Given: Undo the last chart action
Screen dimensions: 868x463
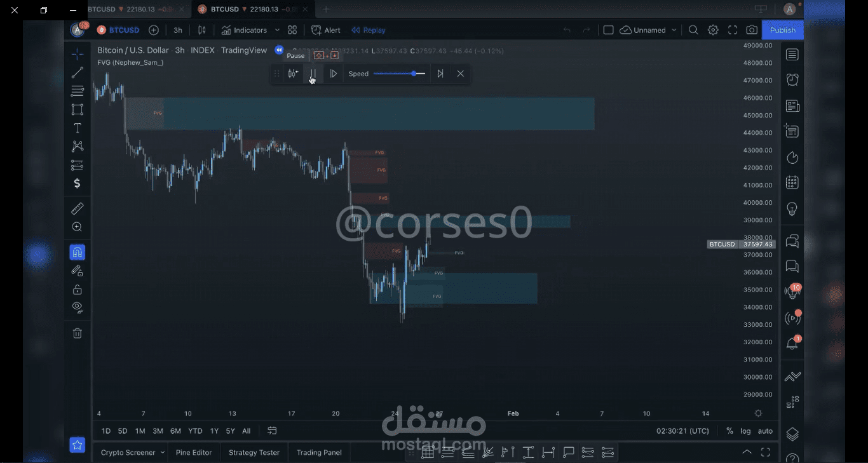Looking at the screenshot, I should coord(567,30).
